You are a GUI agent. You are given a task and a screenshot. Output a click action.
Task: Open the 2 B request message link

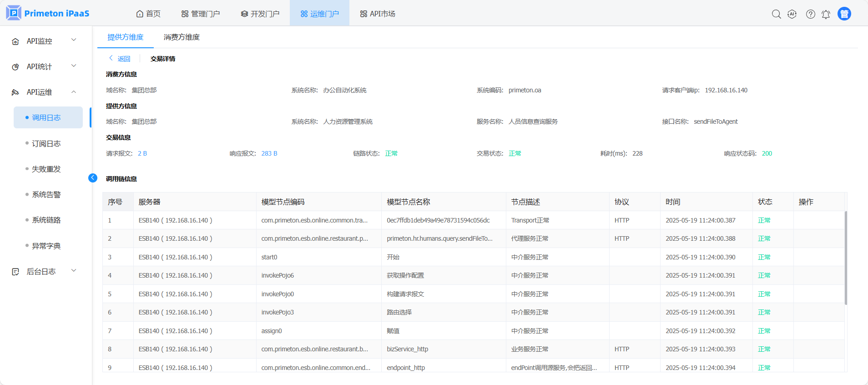click(142, 154)
